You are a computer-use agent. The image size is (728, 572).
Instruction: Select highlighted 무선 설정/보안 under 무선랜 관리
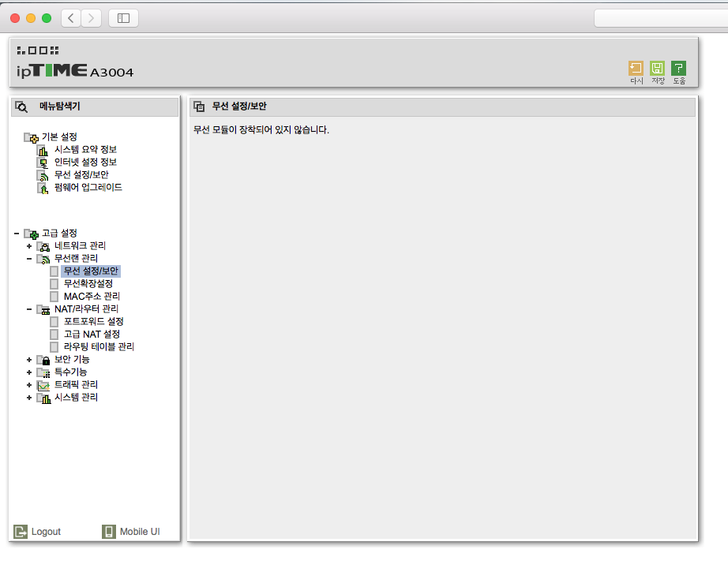click(x=91, y=271)
